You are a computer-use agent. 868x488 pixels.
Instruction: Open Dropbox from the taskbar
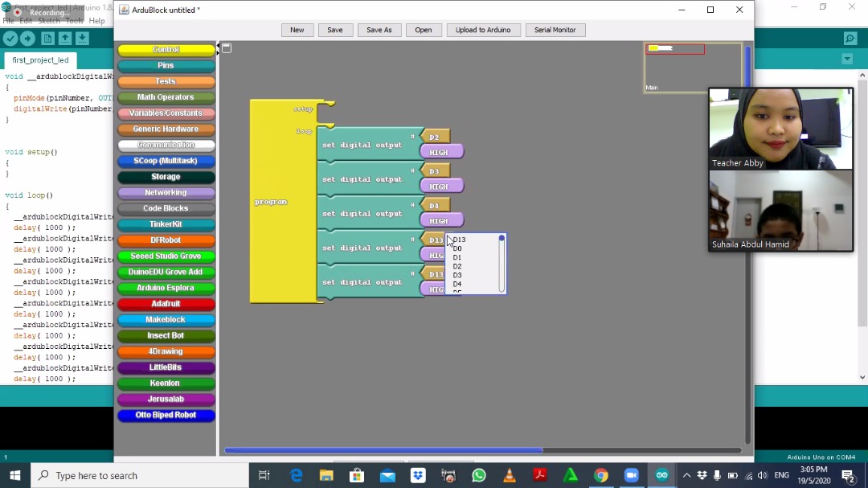[418, 475]
